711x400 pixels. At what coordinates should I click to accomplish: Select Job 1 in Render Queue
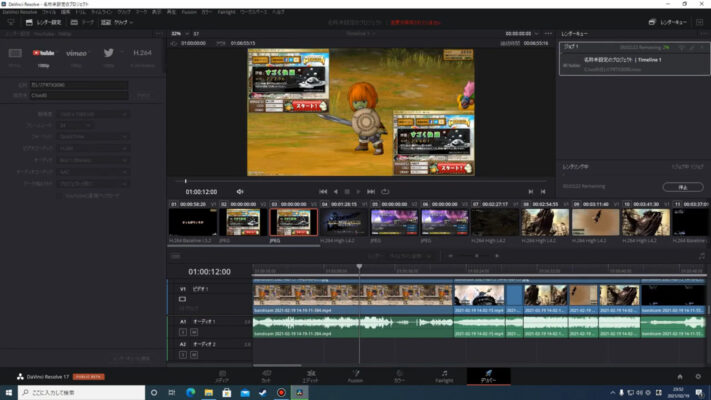click(634, 59)
